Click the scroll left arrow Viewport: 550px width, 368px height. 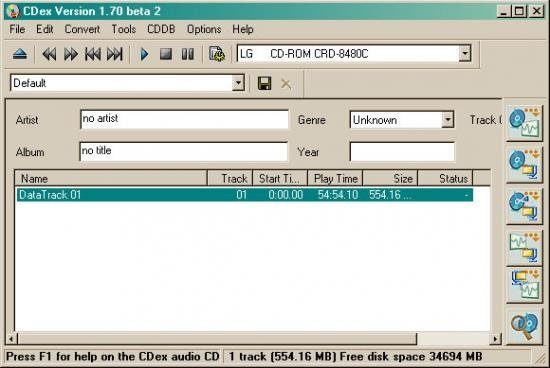tap(11, 339)
